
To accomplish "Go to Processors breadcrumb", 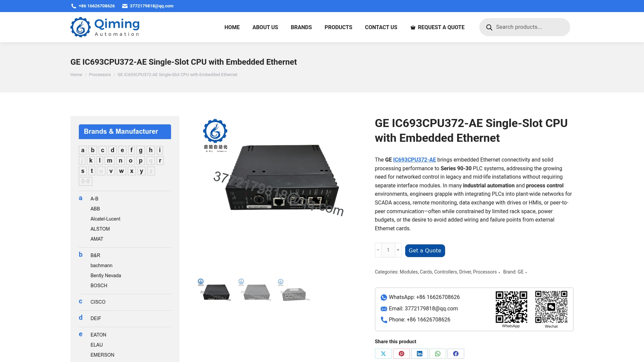I will pos(100,75).
